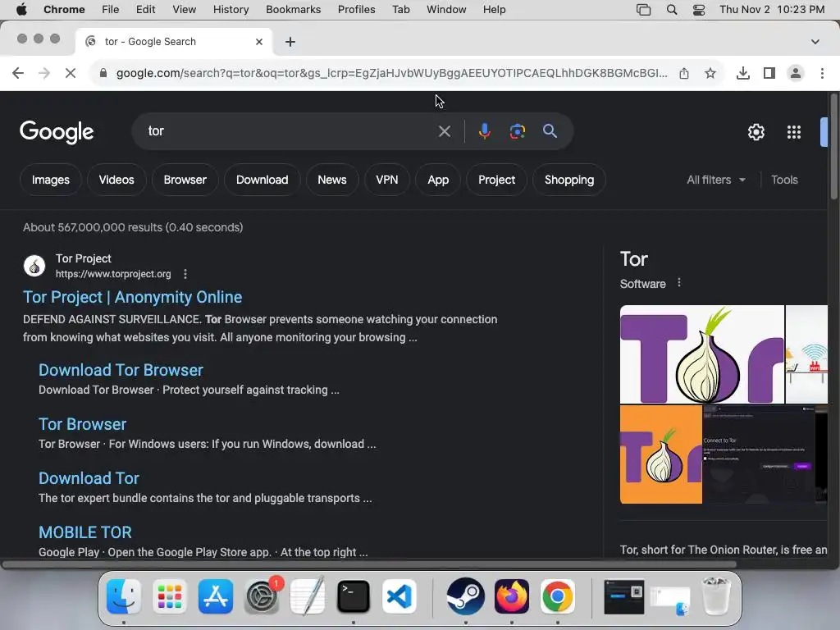The width and height of the screenshot is (840, 630).
Task: Open Google quick settings gear
Action: [756, 132]
